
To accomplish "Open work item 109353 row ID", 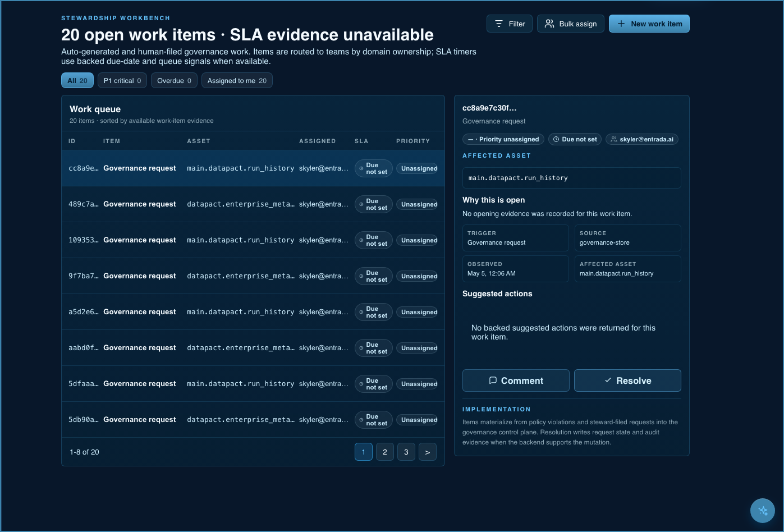I will (x=84, y=240).
